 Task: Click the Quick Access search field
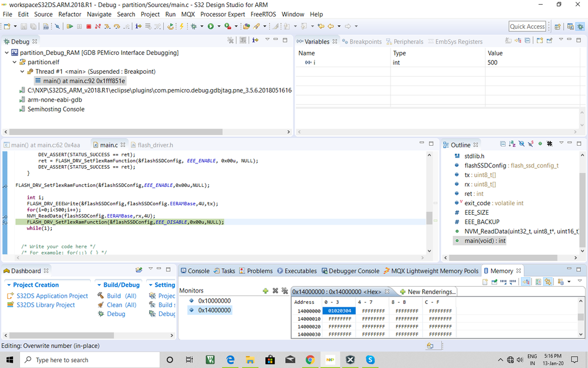tap(527, 26)
